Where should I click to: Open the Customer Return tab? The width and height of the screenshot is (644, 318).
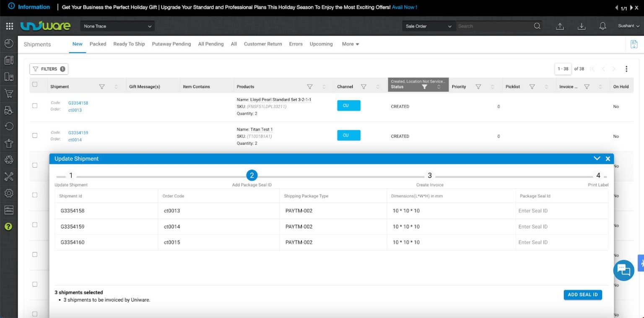pos(263,44)
